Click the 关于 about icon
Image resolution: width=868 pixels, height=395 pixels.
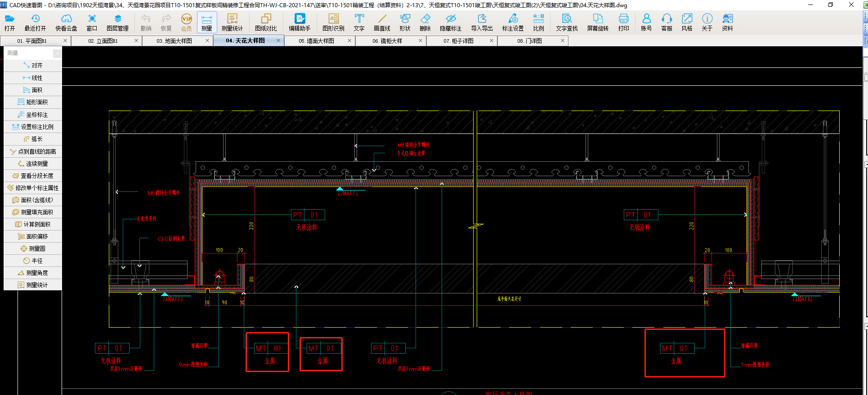707,22
